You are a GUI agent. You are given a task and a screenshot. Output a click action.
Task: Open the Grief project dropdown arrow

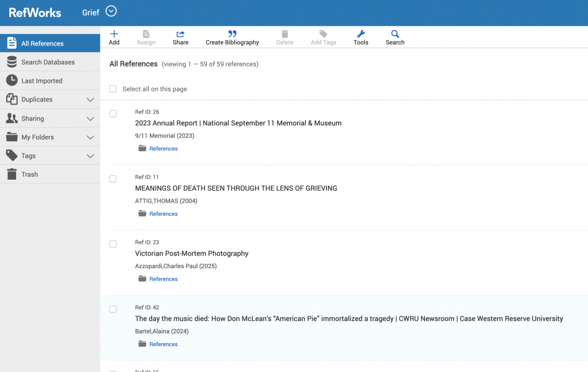[x=111, y=11]
